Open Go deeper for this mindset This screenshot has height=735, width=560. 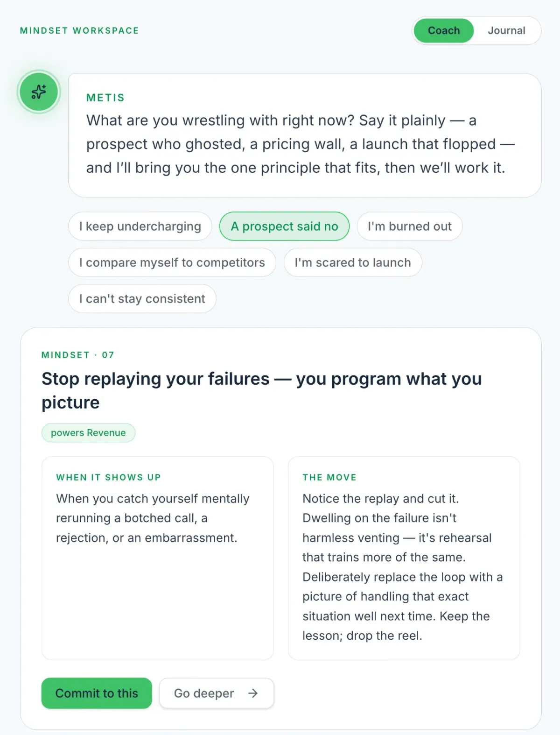click(x=217, y=693)
